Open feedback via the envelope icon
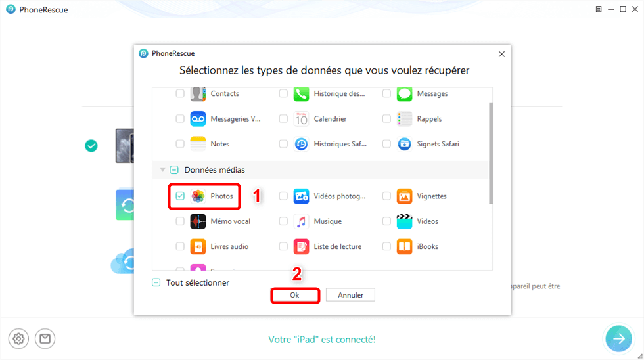Image resolution: width=644 pixels, height=360 pixels. click(45, 339)
